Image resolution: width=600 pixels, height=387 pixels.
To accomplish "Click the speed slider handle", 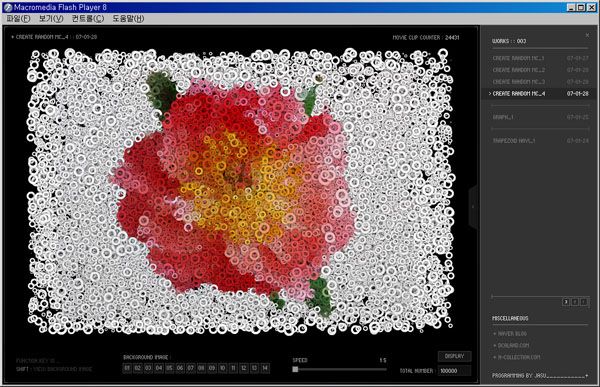I will 295,369.
